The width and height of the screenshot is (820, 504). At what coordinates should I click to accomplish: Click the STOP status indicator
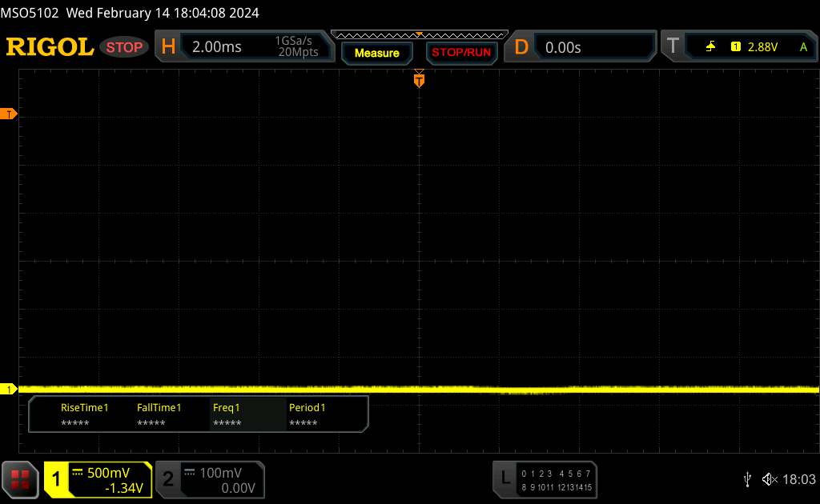124,47
